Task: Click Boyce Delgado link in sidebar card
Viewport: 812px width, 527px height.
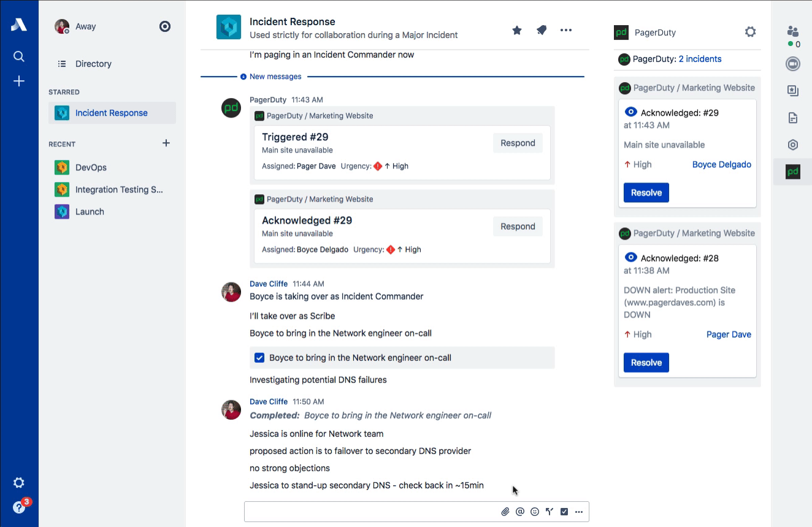Action: point(722,164)
